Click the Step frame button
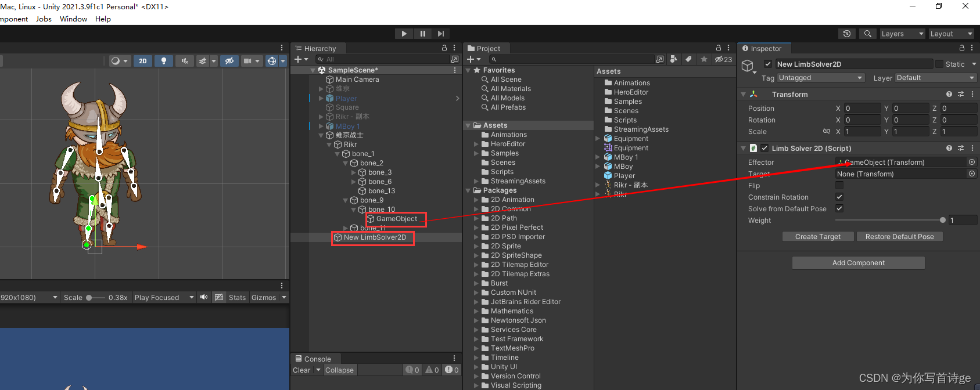Viewport: 980px width, 390px height. (441, 34)
